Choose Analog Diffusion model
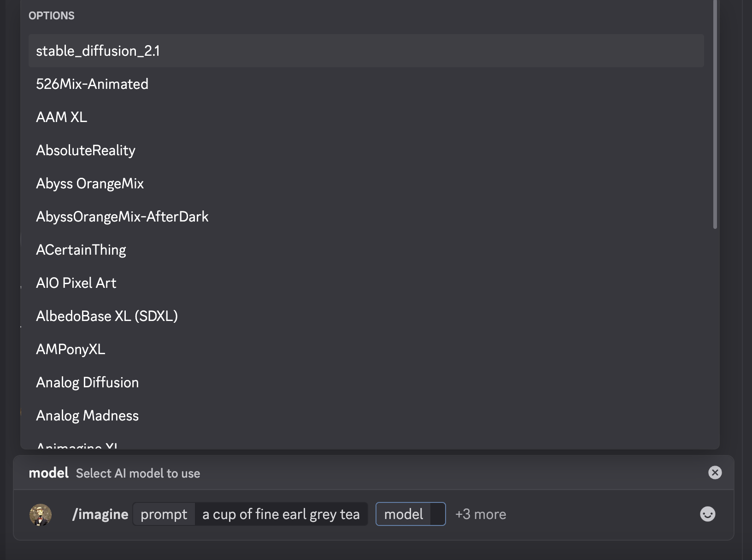Viewport: 752px width, 560px height. click(366, 382)
